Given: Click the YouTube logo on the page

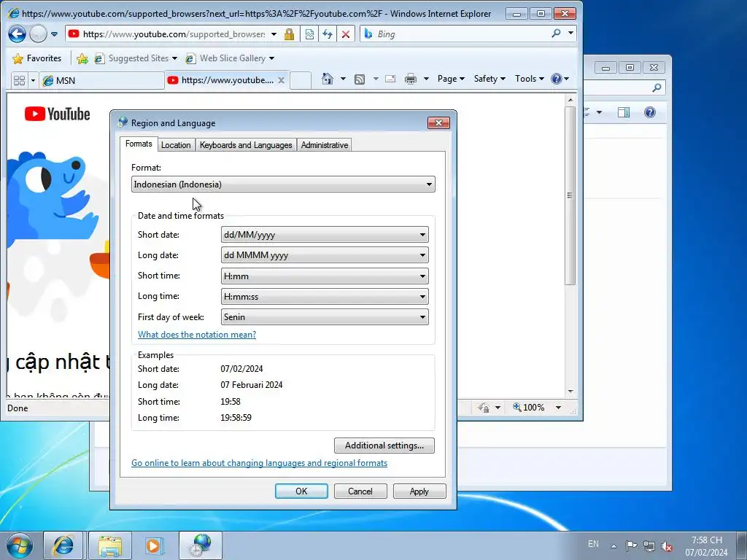Looking at the screenshot, I should [57, 114].
